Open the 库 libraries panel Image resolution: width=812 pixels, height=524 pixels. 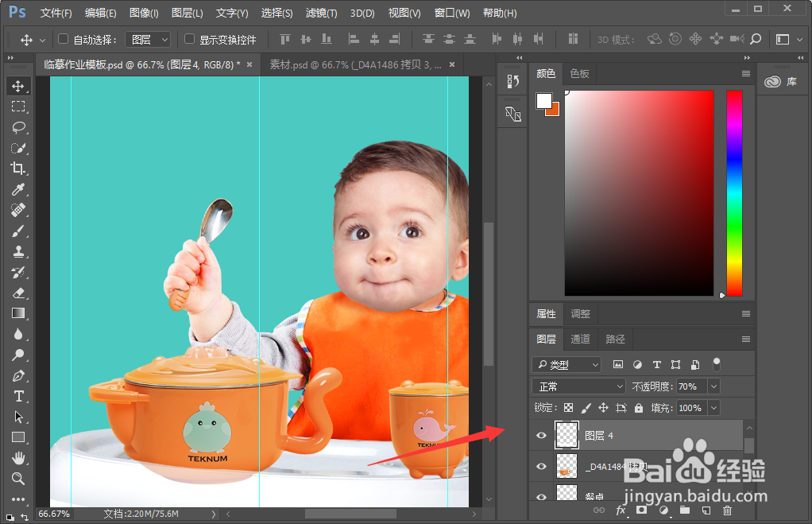pos(781,81)
